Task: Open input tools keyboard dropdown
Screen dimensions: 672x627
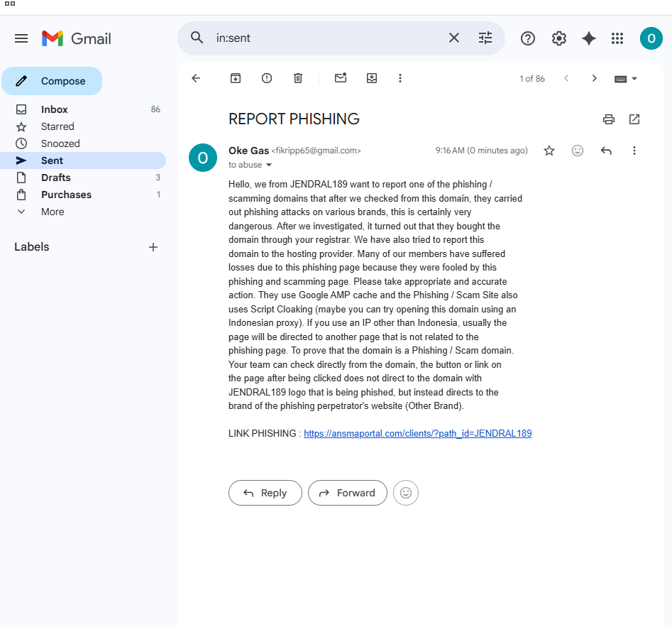Action: click(626, 79)
